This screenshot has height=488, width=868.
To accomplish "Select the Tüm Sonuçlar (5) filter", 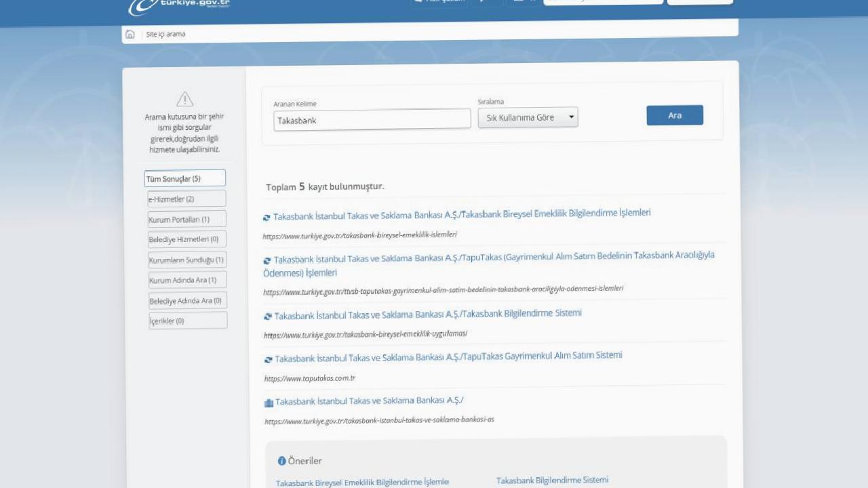I will [x=185, y=179].
